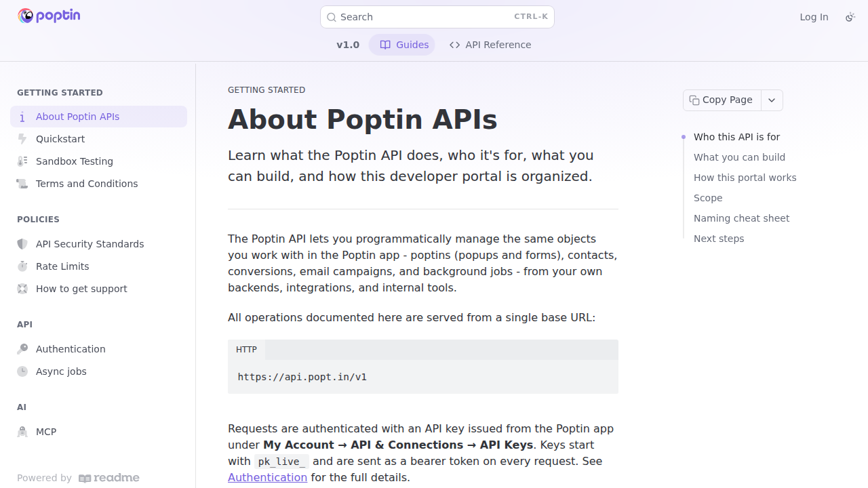
Task: Open the Async jobs page
Action: point(98,371)
